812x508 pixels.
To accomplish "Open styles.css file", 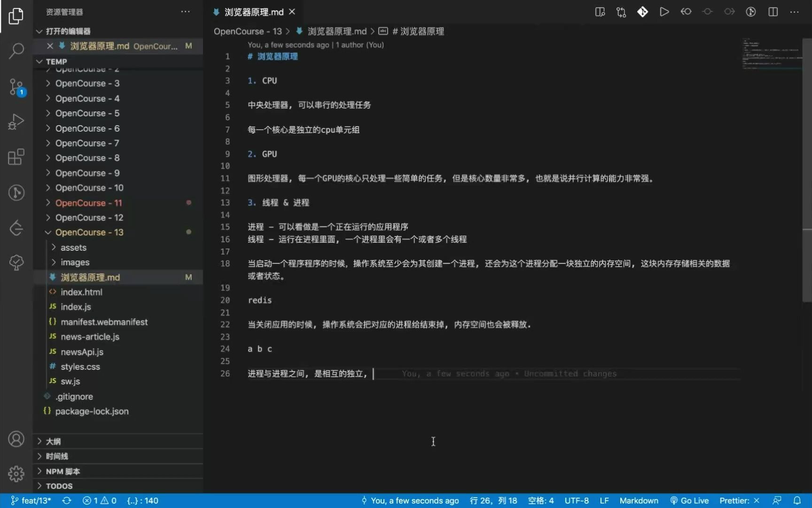I will (x=117, y=366).
